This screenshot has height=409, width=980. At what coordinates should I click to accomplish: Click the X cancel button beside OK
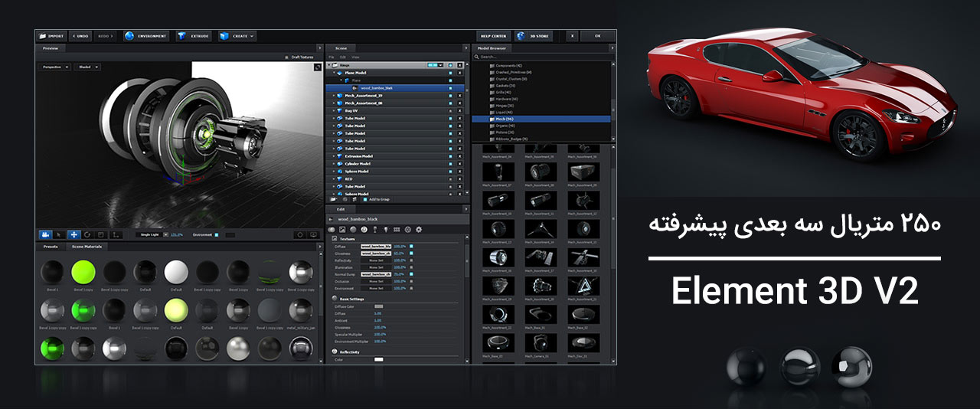[x=572, y=36]
